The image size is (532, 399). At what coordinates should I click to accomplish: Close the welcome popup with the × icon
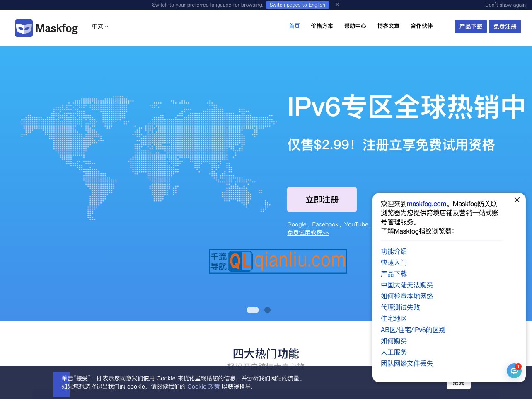[517, 200]
